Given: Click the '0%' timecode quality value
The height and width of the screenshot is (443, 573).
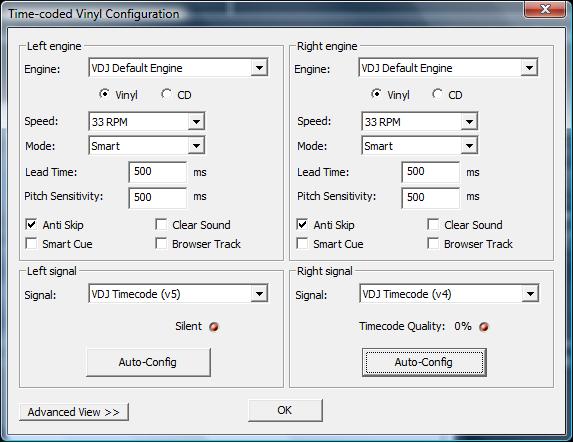Looking at the screenshot, I should tap(463, 326).
